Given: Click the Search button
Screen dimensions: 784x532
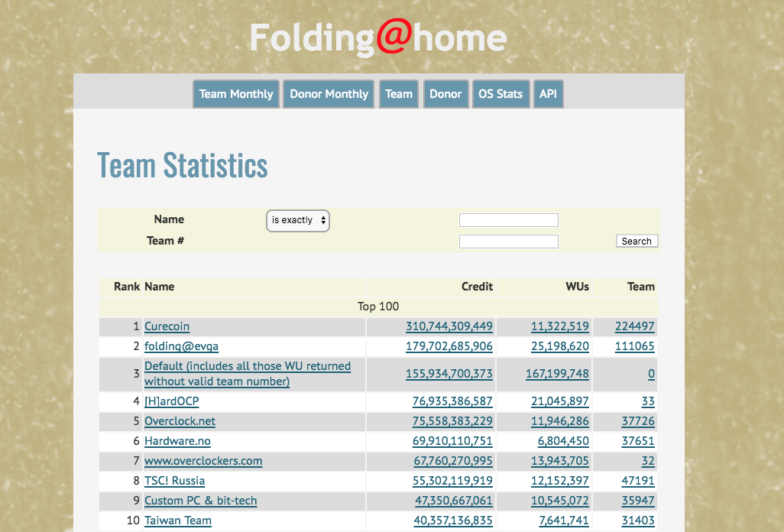Looking at the screenshot, I should click(x=637, y=241).
